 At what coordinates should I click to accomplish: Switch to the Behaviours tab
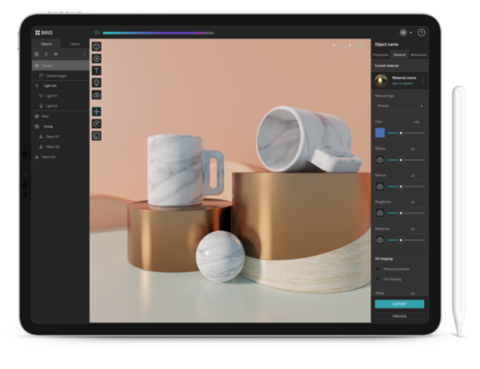[419, 55]
